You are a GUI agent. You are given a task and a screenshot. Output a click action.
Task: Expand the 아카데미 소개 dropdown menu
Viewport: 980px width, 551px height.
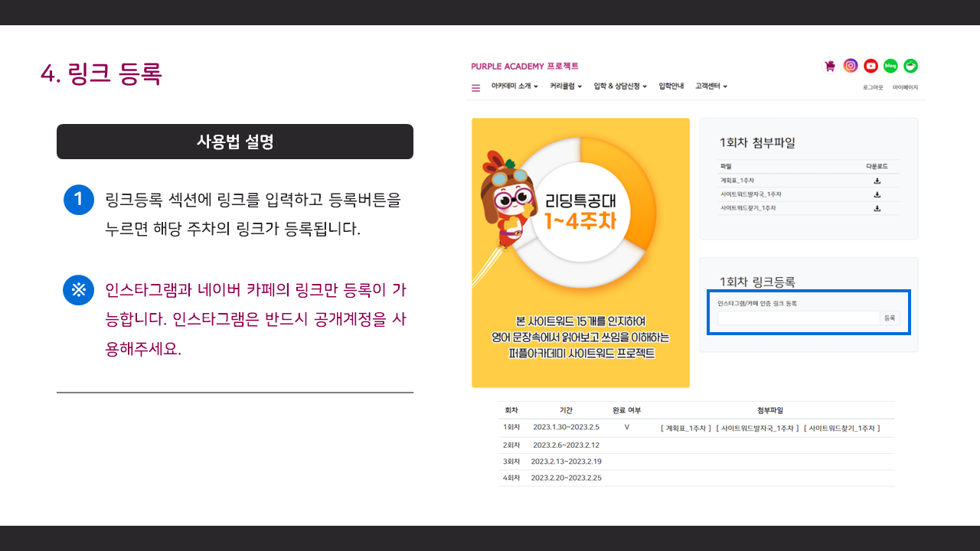pos(514,86)
